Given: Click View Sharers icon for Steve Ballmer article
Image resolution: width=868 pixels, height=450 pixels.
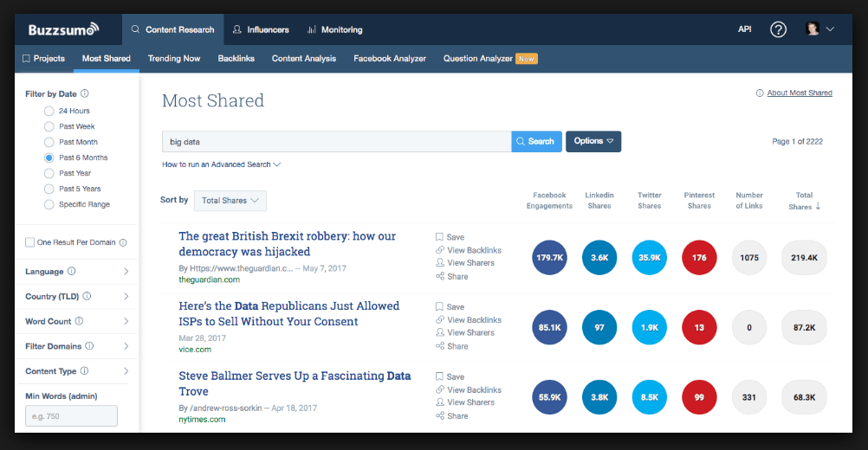Looking at the screenshot, I should (439, 402).
